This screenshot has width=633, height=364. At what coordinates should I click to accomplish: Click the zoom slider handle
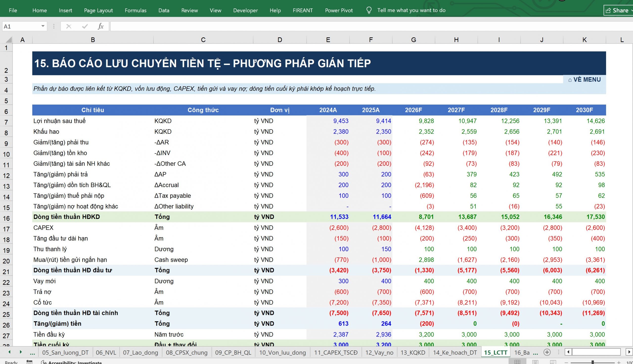pos(592,362)
